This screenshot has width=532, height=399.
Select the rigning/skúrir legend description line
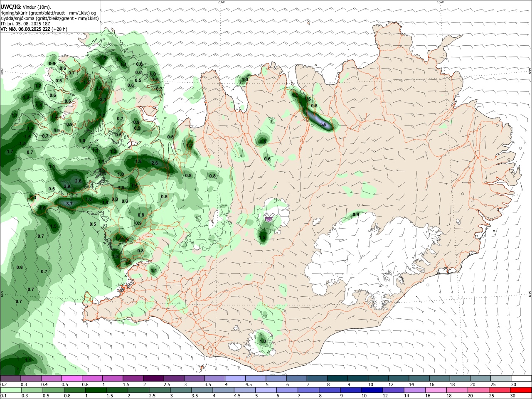pyautogui.click(x=49, y=13)
